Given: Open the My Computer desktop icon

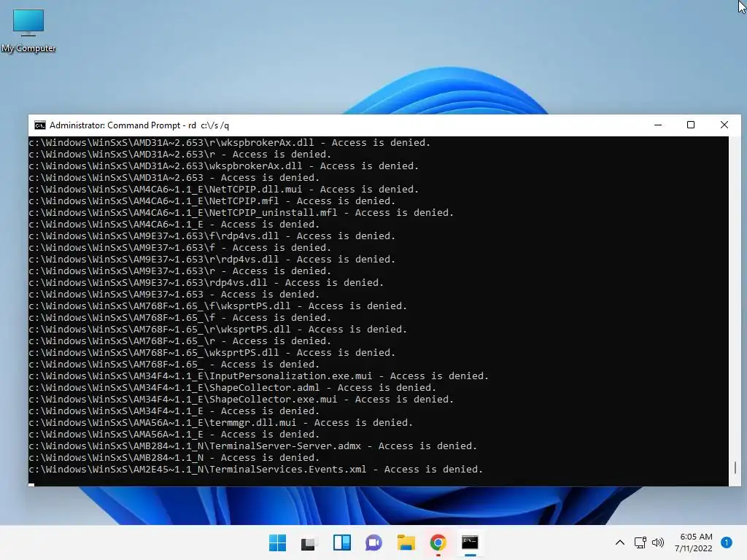Looking at the screenshot, I should click(28, 31).
